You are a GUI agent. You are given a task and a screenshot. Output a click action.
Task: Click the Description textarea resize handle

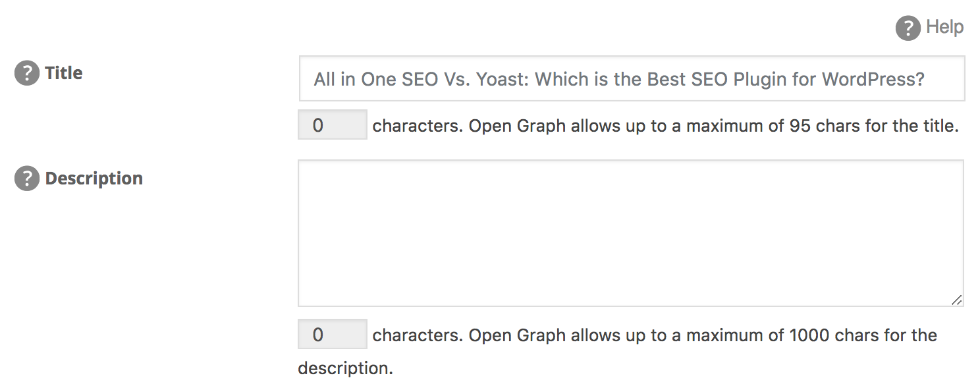(x=957, y=300)
